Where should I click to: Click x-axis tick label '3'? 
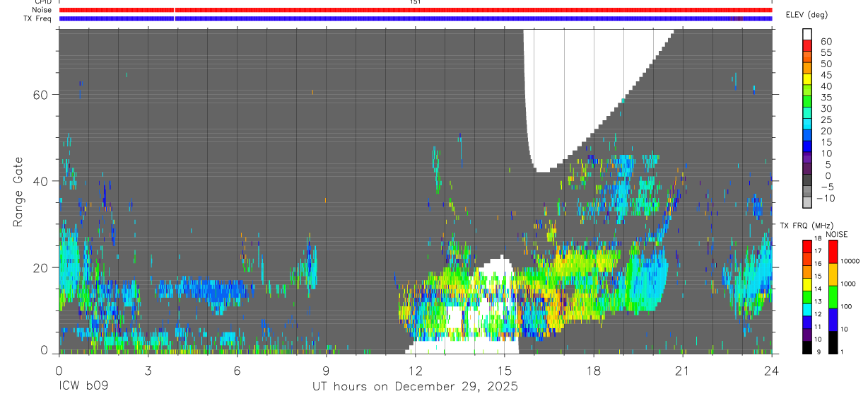pos(148,371)
